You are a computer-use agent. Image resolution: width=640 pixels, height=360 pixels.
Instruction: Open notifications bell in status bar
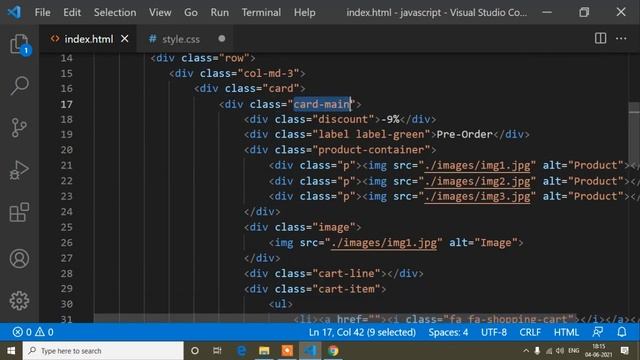[622, 332]
